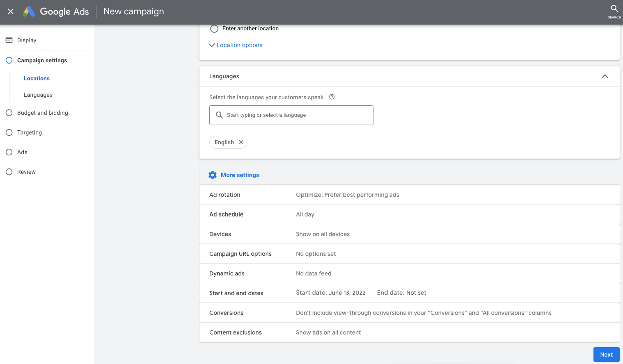The width and height of the screenshot is (623, 364).
Task: Select the Enter another location radio button
Action: click(x=214, y=29)
